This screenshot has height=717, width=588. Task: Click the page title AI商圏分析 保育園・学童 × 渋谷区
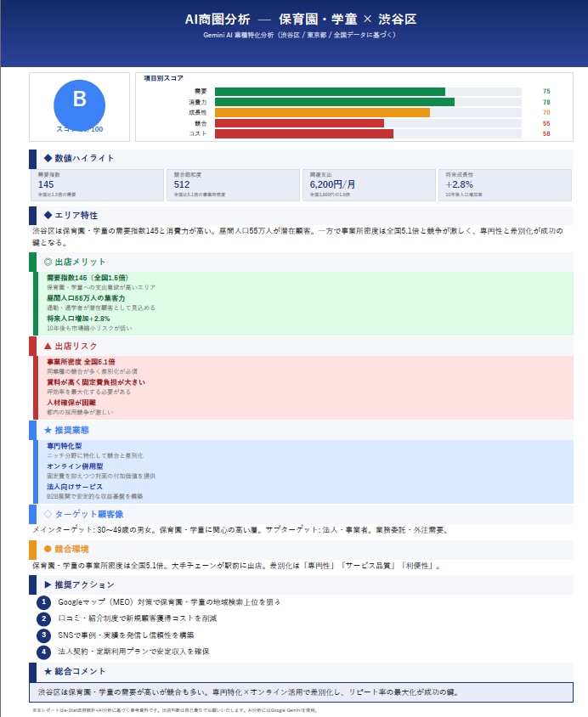tap(301, 20)
